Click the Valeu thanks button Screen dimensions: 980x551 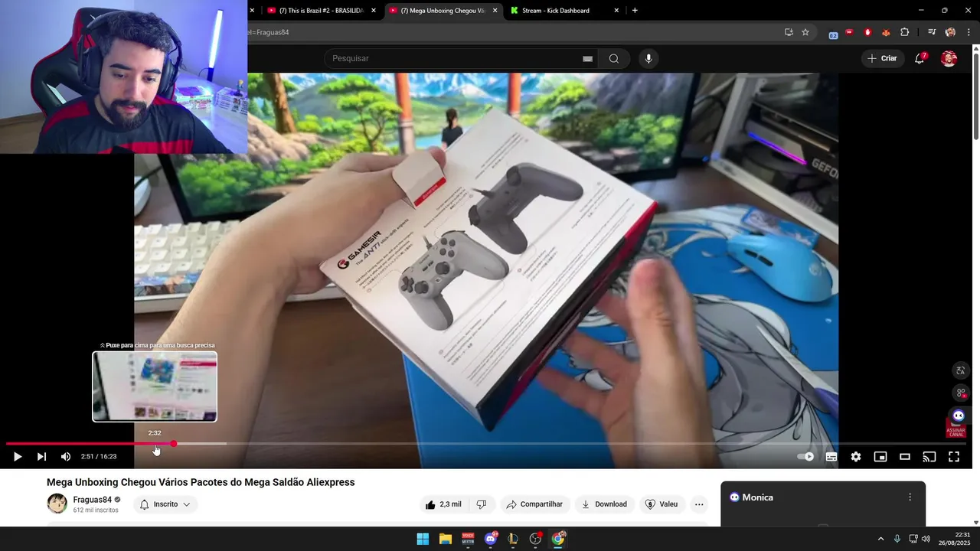coord(661,504)
